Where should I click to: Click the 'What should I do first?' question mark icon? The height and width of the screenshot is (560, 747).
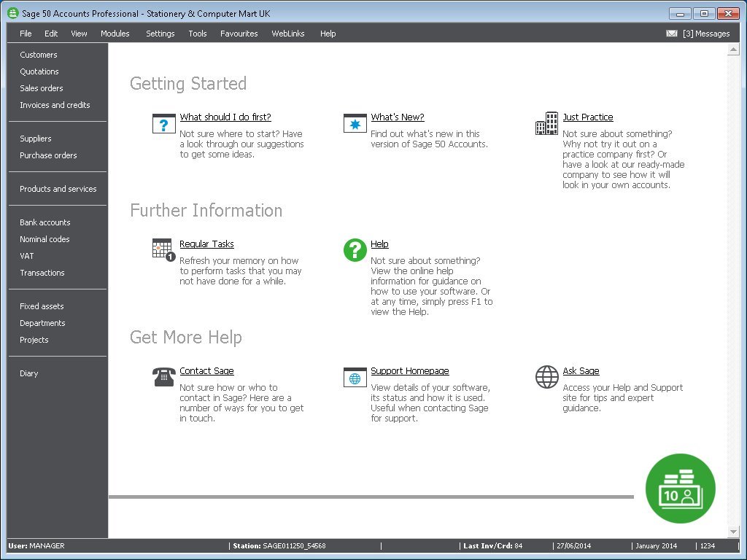164,123
